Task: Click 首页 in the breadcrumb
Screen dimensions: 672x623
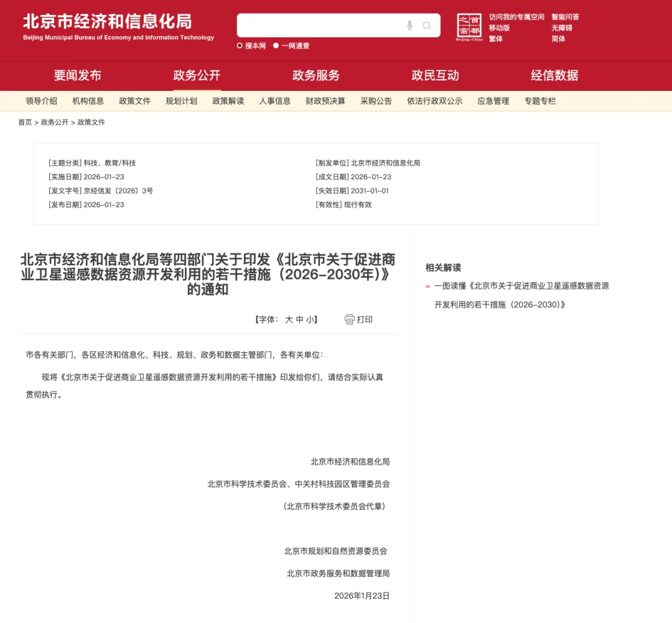Action: 25,122
